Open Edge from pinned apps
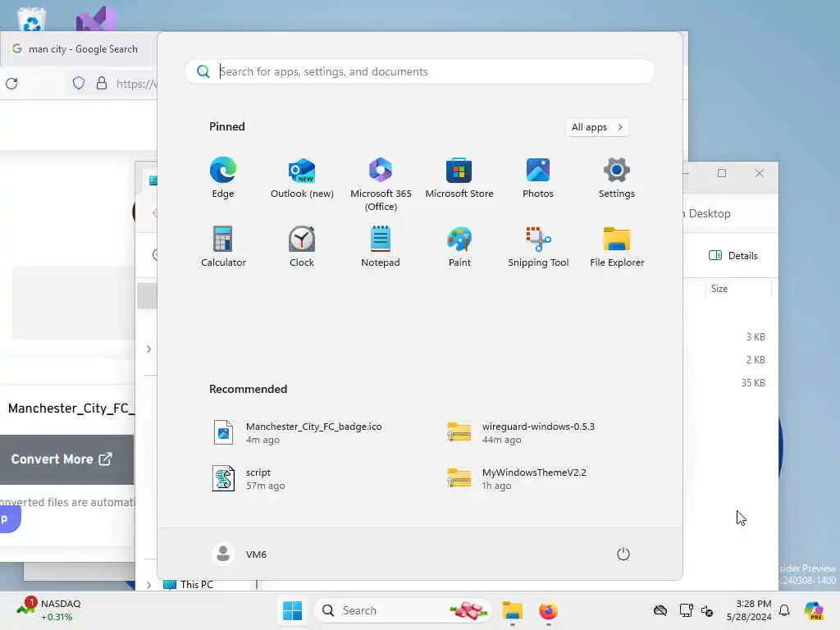The height and width of the screenshot is (630, 840). (223, 178)
